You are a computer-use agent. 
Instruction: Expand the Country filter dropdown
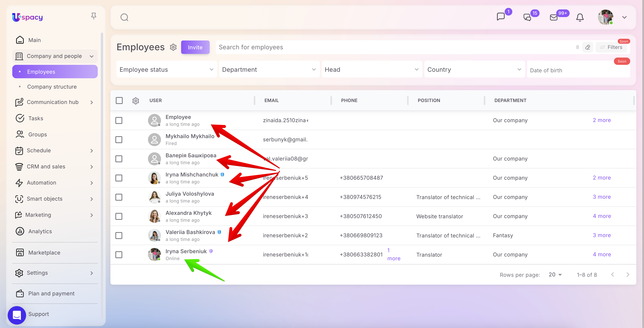[x=474, y=70]
